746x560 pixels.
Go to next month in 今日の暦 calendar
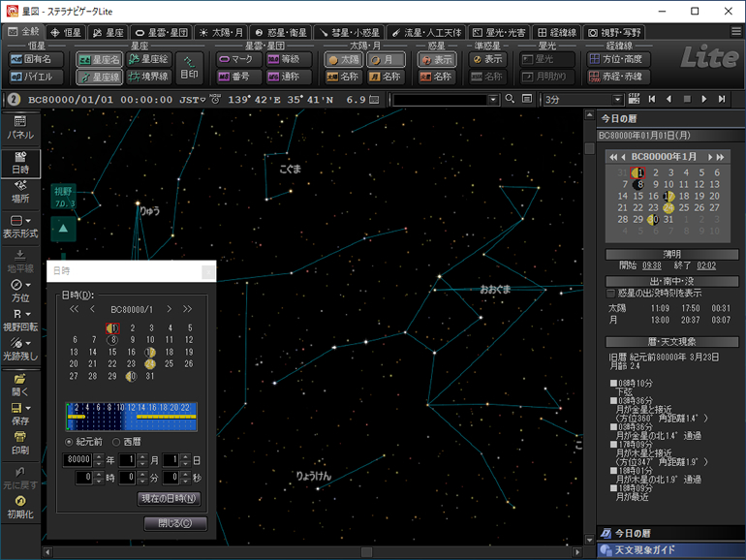[x=710, y=157]
